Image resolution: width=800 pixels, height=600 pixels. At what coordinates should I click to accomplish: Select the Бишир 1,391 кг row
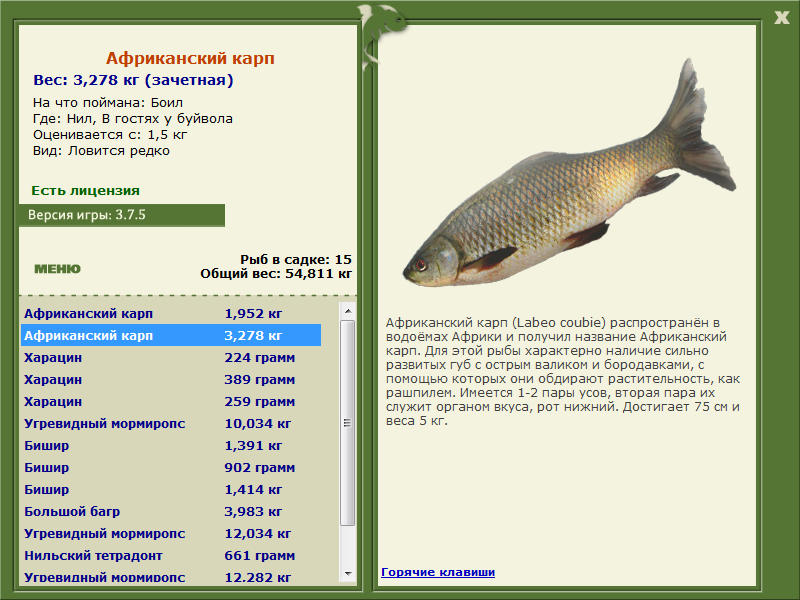coord(171,445)
